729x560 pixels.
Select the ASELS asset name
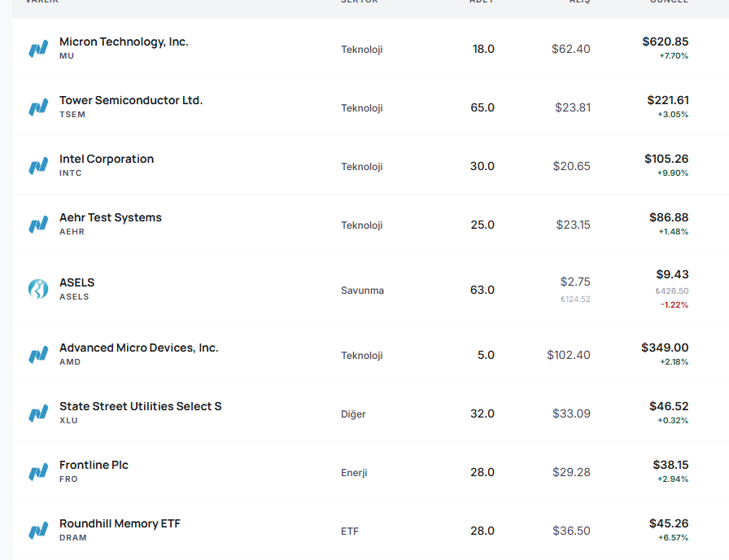pos(76,282)
